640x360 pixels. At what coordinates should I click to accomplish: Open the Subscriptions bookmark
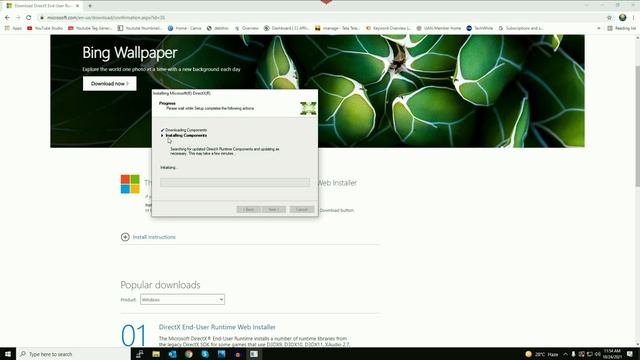coord(521,28)
